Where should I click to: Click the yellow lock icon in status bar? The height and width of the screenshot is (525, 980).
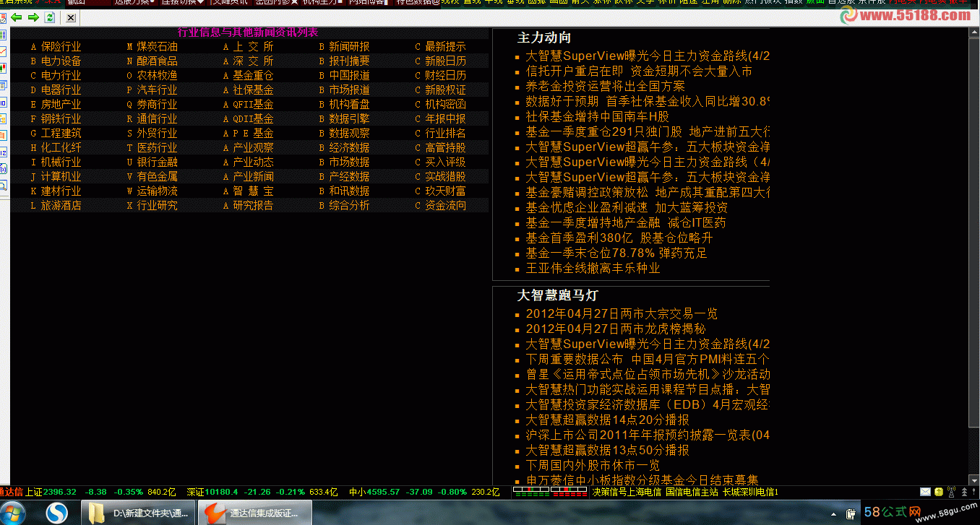938,492
